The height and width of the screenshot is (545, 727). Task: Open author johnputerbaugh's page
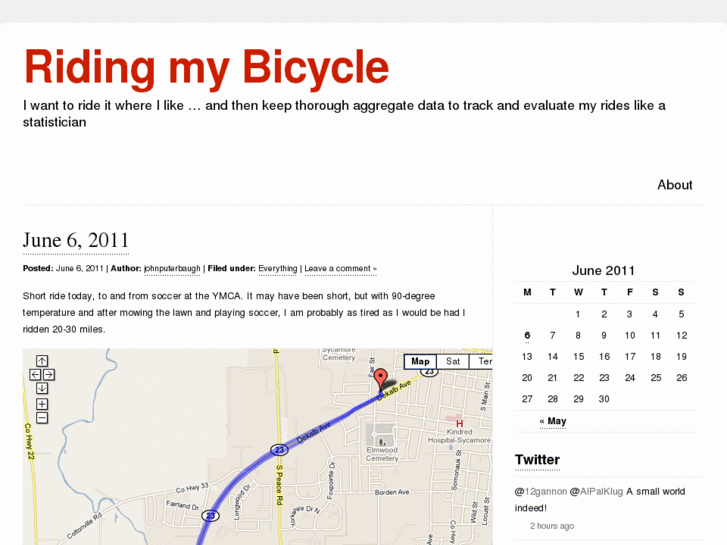point(172,269)
